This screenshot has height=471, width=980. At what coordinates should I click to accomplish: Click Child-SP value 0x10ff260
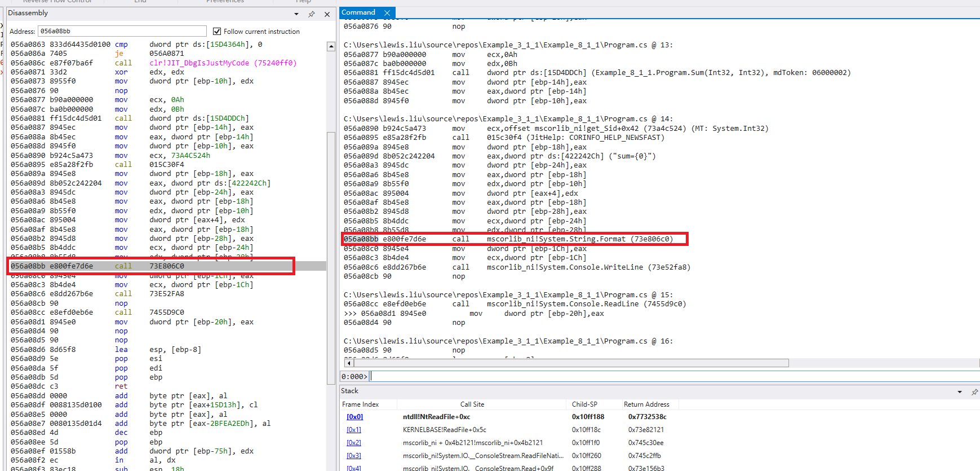(x=587, y=456)
